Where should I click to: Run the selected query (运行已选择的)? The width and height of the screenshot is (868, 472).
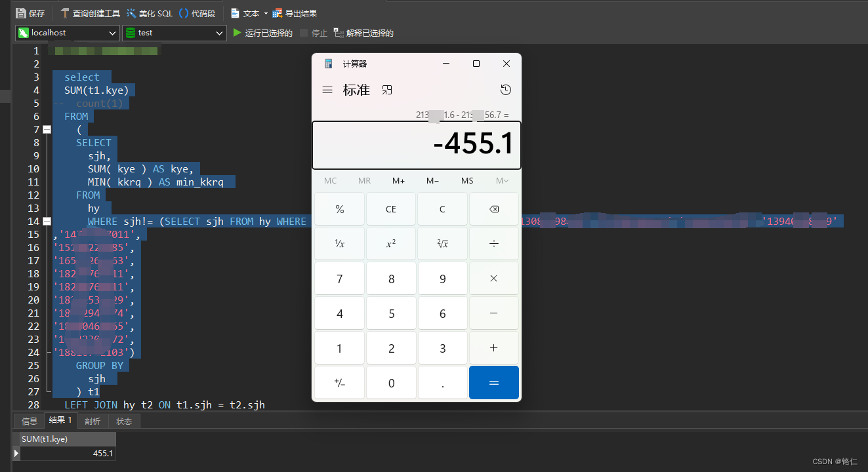[263, 33]
